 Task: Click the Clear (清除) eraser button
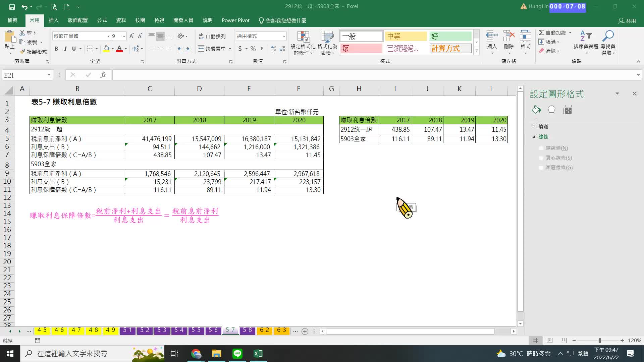547,51
